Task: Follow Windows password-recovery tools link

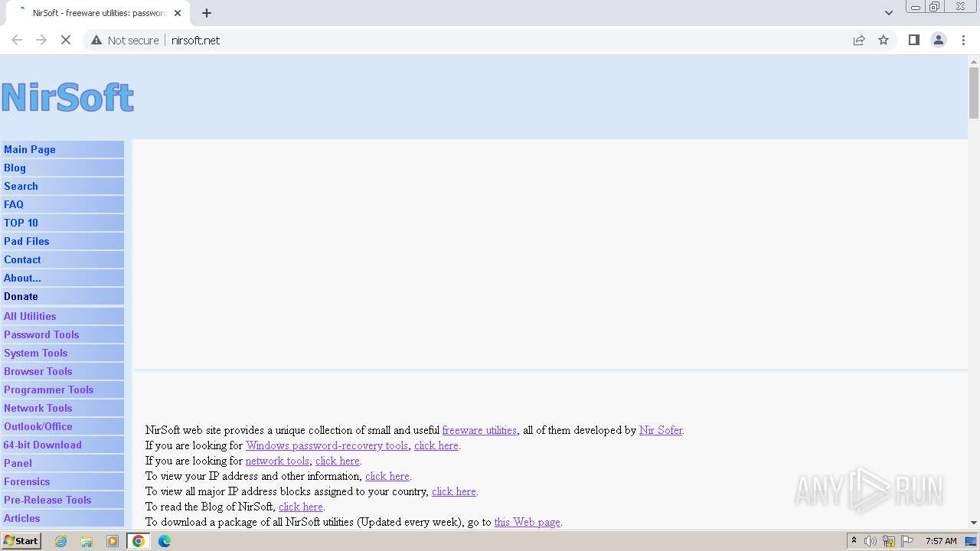Action: (327, 445)
